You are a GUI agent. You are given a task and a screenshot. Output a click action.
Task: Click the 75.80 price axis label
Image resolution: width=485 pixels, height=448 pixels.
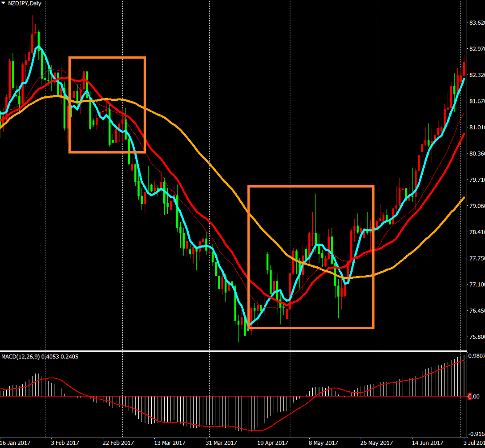(x=477, y=337)
